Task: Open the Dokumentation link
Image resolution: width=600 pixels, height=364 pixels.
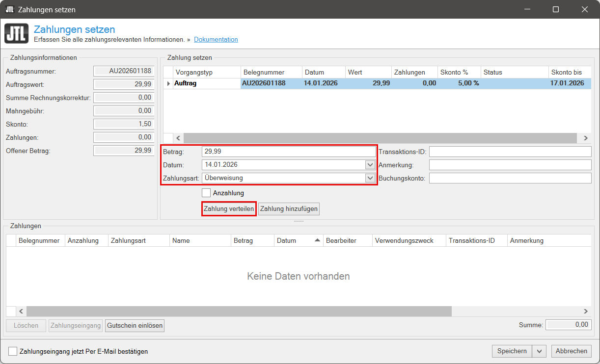Action: click(216, 40)
